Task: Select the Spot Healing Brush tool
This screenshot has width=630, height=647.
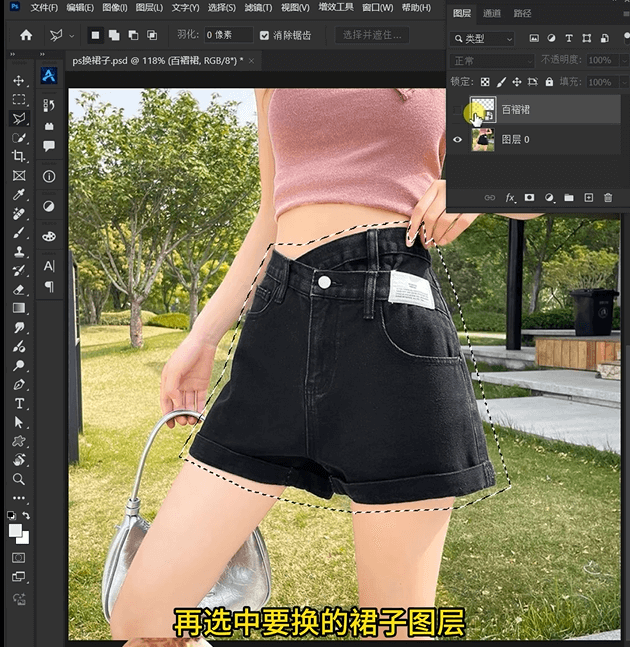Action: tap(19, 214)
